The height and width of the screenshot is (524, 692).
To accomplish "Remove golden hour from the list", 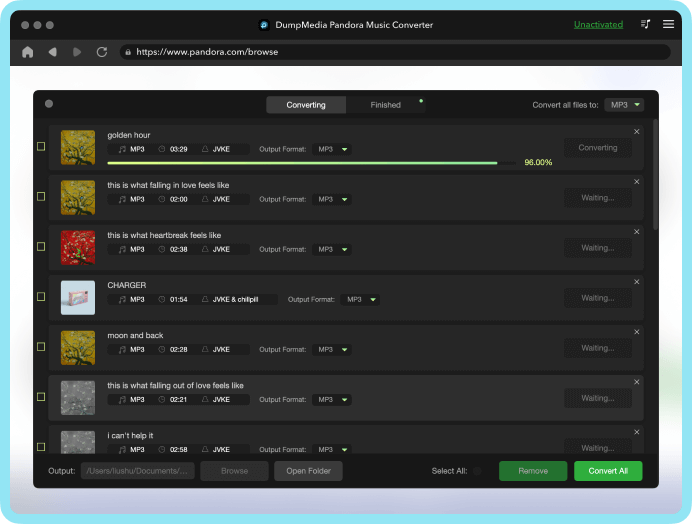I will click(x=636, y=132).
